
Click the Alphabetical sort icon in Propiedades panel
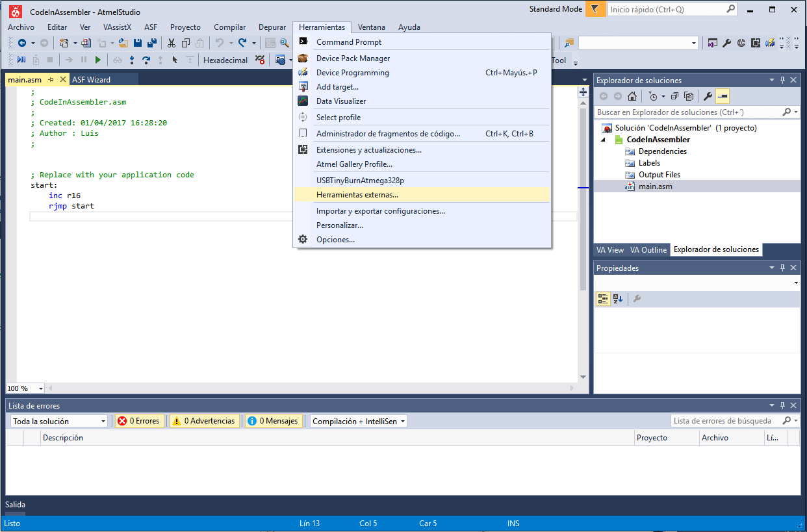click(618, 299)
